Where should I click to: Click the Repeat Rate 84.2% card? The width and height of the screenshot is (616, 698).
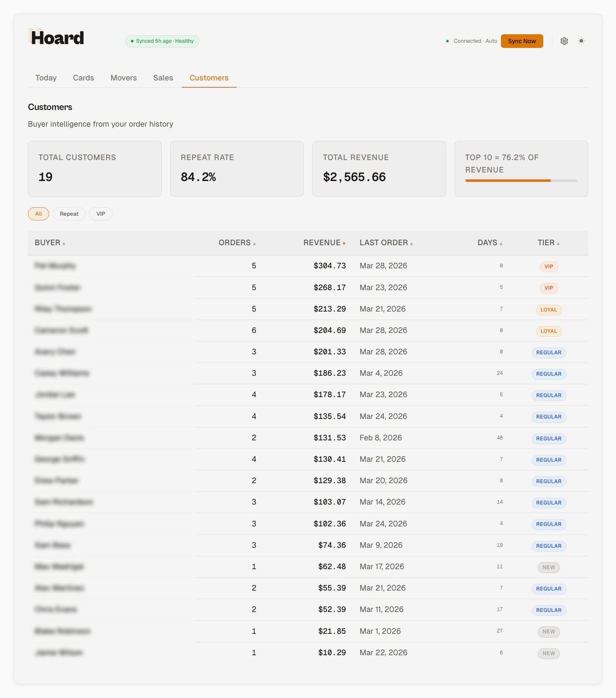coord(237,169)
